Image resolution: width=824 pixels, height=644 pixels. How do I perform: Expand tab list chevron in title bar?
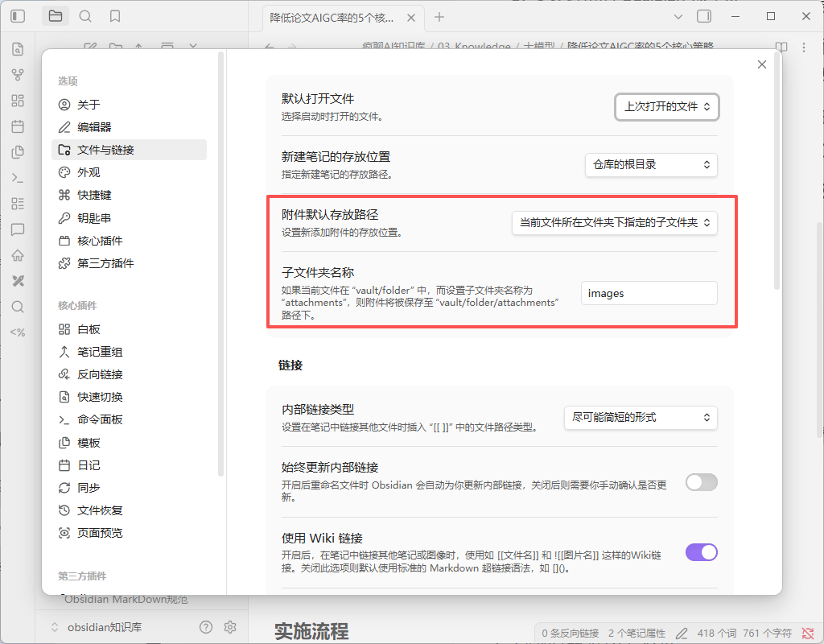pos(678,17)
